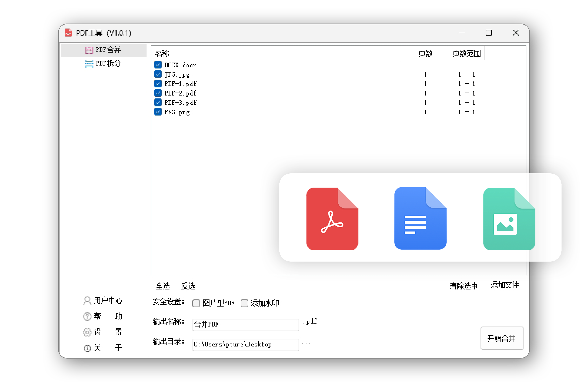Click the blue document file icon

coord(420,218)
